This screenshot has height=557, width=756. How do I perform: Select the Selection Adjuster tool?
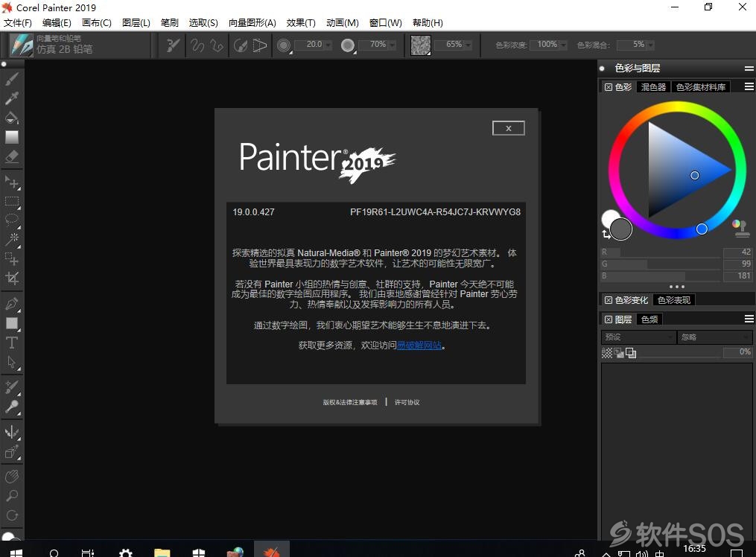[x=12, y=258]
